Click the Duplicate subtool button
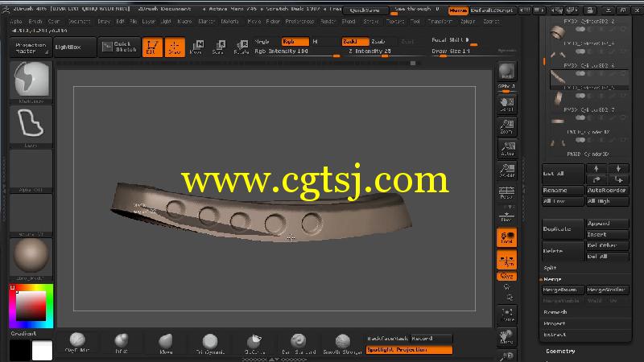 [x=563, y=229]
